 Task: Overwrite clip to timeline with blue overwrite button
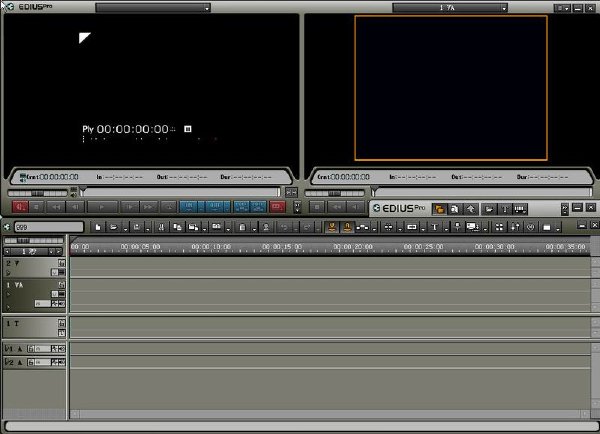258,207
